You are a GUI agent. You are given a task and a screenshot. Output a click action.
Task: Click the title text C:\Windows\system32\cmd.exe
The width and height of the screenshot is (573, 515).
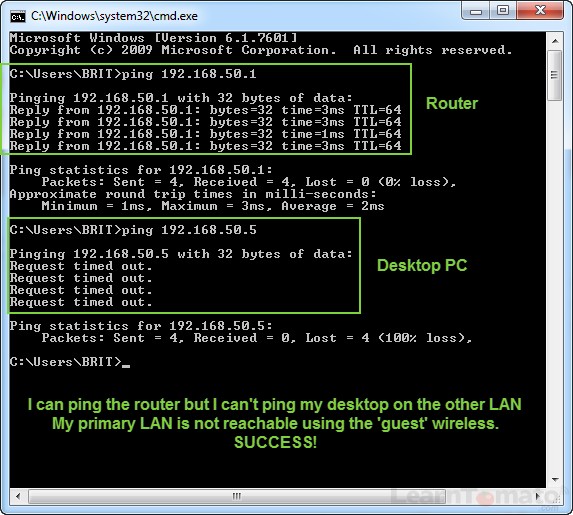(114, 16)
